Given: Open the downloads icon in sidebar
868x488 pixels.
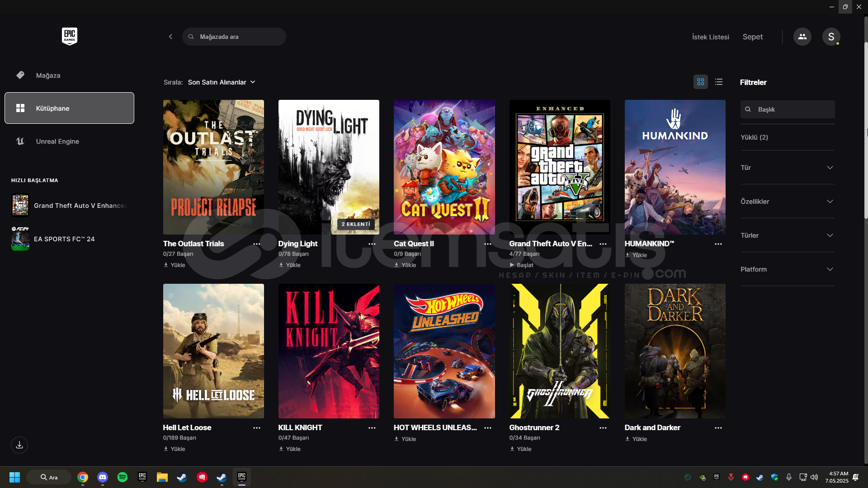Looking at the screenshot, I should tap(19, 445).
